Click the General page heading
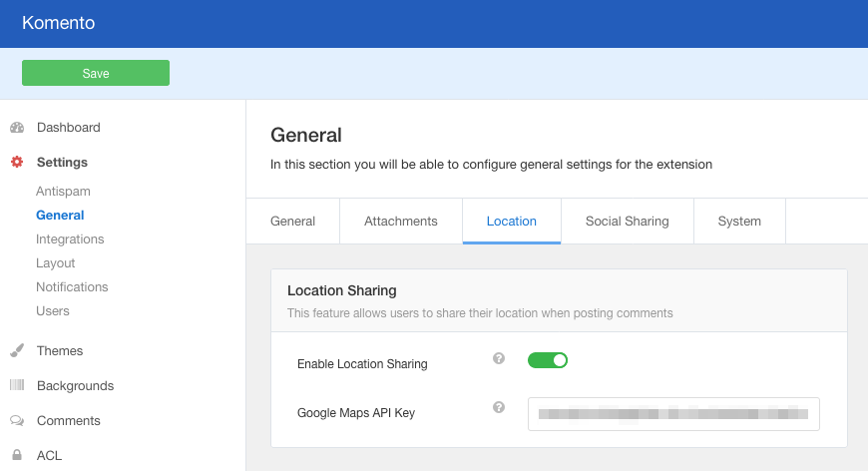Image resolution: width=868 pixels, height=471 pixels. point(306,135)
